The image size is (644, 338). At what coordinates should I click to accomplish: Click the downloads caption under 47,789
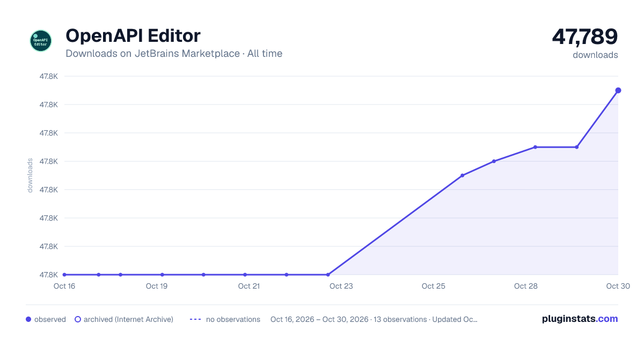[595, 55]
